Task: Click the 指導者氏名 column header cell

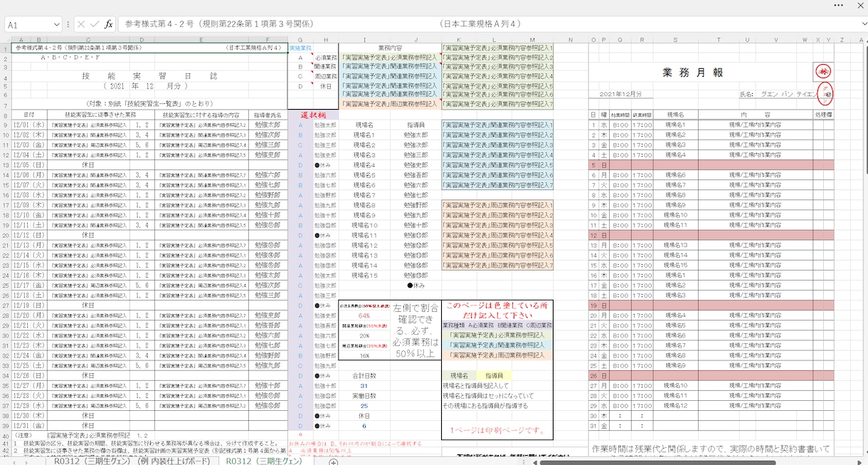Action: [x=268, y=114]
